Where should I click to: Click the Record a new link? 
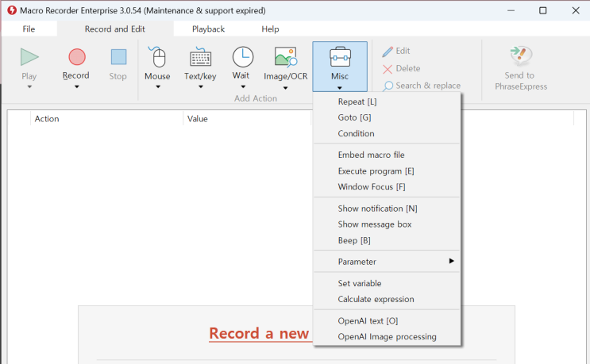click(259, 334)
